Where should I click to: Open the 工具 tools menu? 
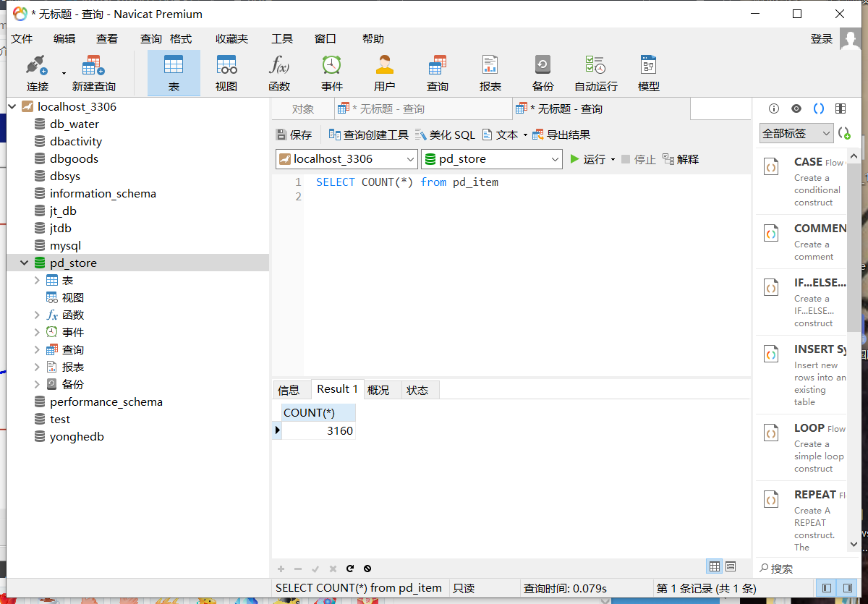[x=282, y=38]
